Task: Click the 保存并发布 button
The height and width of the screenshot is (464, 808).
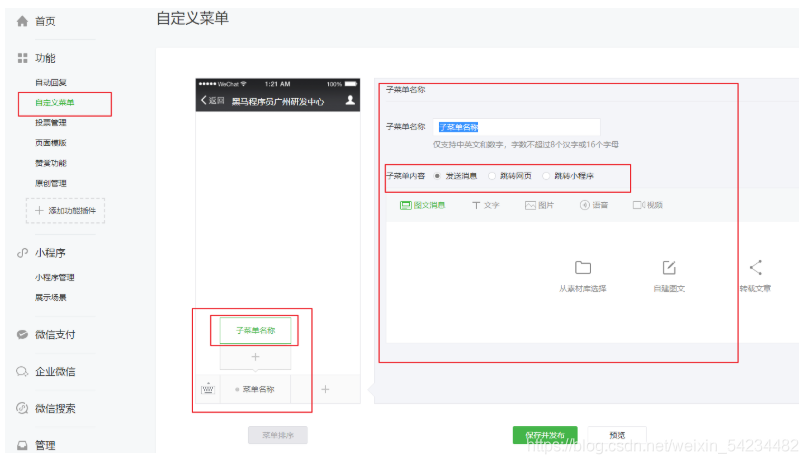Action: (x=545, y=435)
